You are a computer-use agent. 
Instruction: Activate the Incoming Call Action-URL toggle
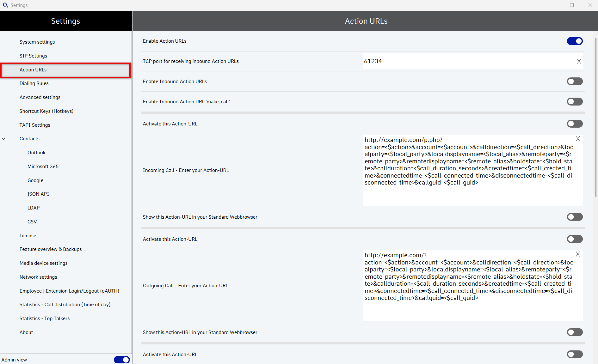pos(574,124)
